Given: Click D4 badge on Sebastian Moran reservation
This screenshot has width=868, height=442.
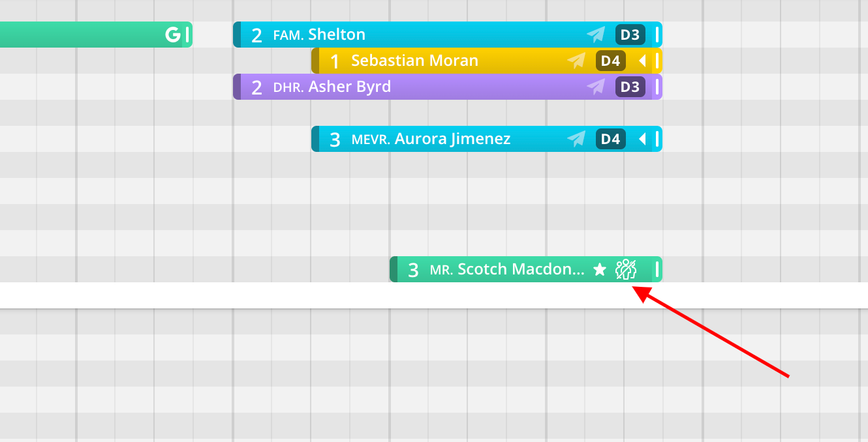Looking at the screenshot, I should 610,61.
